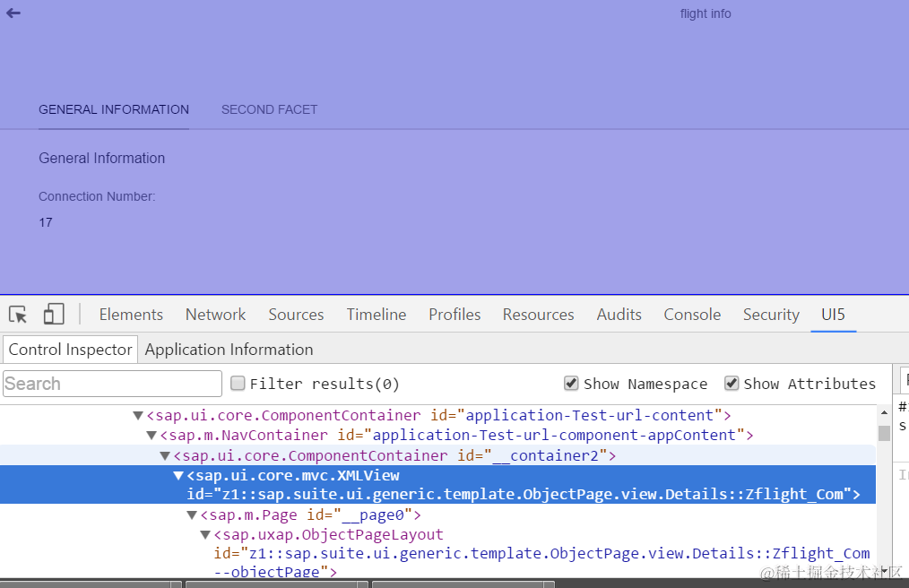This screenshot has height=588, width=909.
Task: Select the sap.m.Page __page0 row
Action: (x=437, y=514)
